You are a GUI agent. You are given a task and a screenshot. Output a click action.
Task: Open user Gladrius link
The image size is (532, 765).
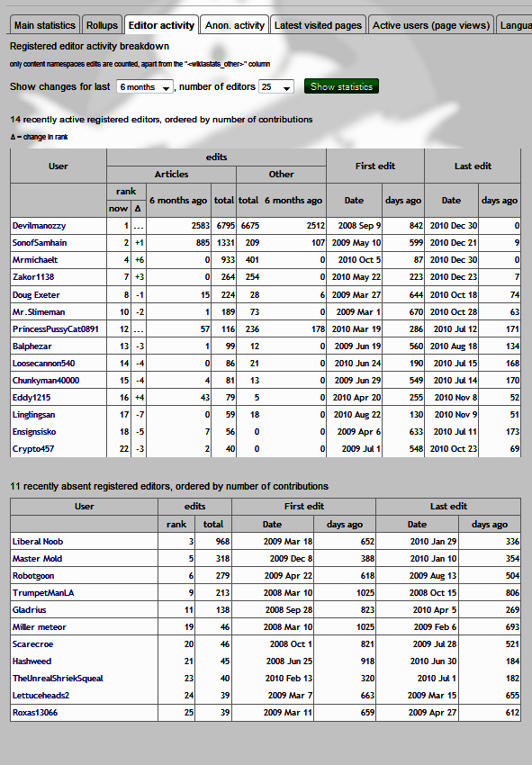point(30,610)
